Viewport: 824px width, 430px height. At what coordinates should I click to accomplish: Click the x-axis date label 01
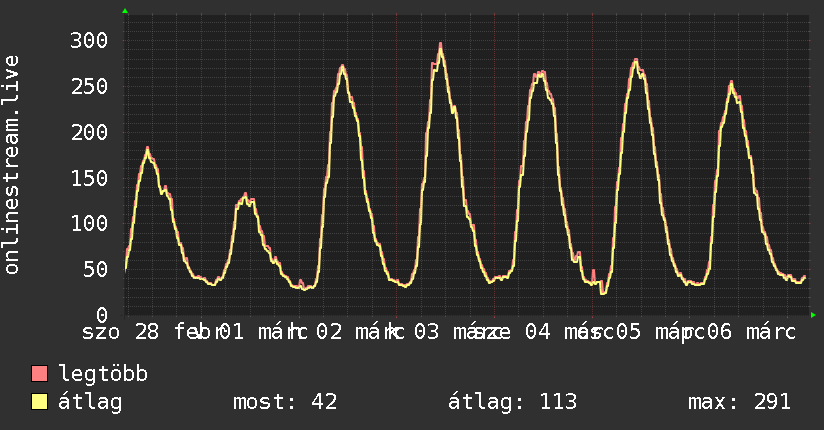pos(231,332)
